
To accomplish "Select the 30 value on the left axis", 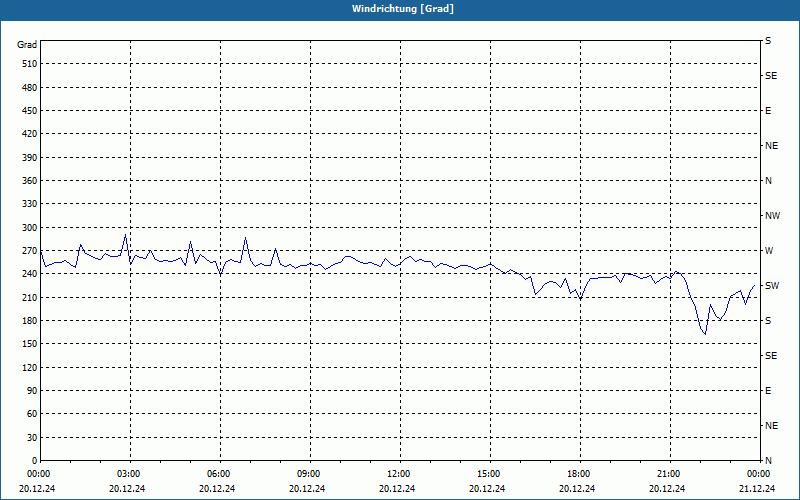I will [32, 438].
